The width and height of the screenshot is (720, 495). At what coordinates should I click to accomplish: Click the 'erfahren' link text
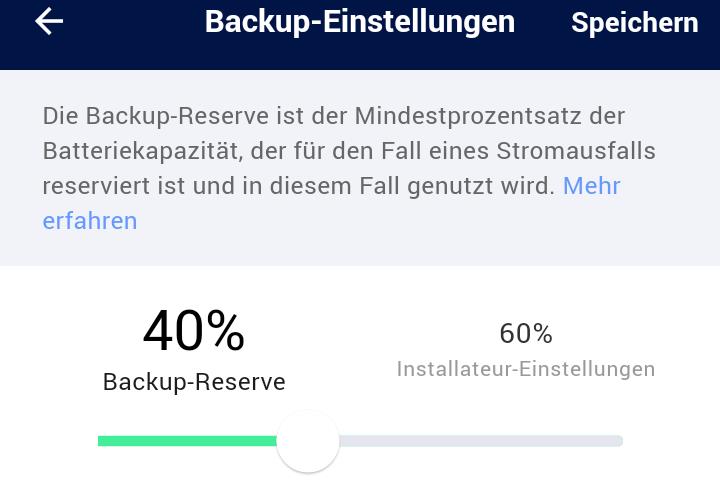pyautogui.click(x=90, y=221)
